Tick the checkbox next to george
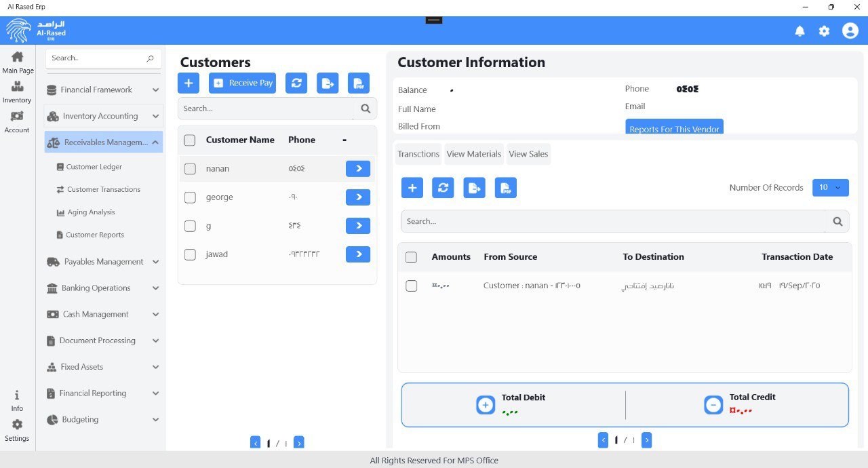 190,197
